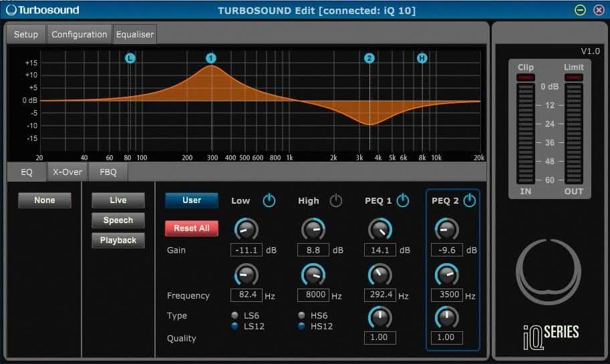
Task: Click the None preset button
Action: click(x=45, y=200)
